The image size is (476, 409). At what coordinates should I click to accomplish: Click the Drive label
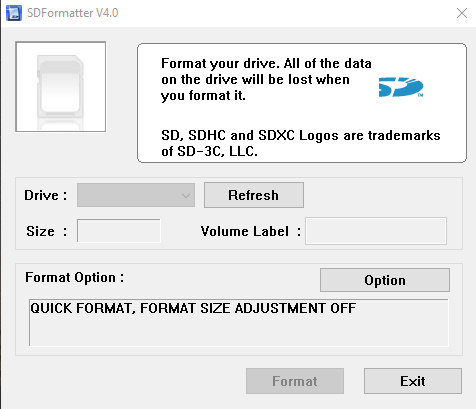(x=46, y=195)
